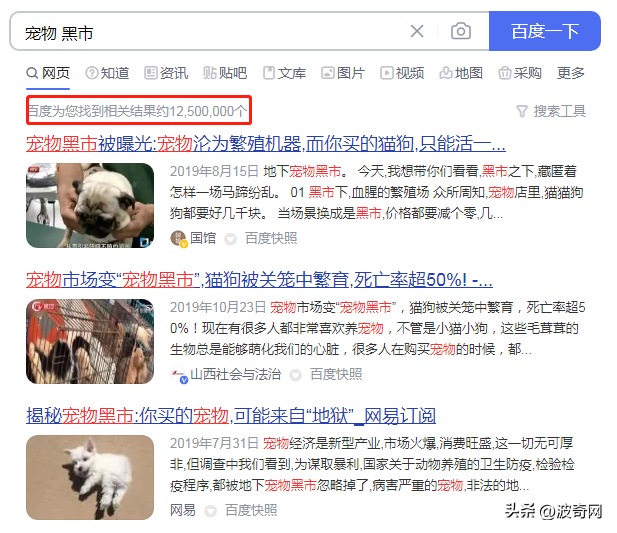
Task: Open 搜索工具 filter tools
Action: (551, 111)
